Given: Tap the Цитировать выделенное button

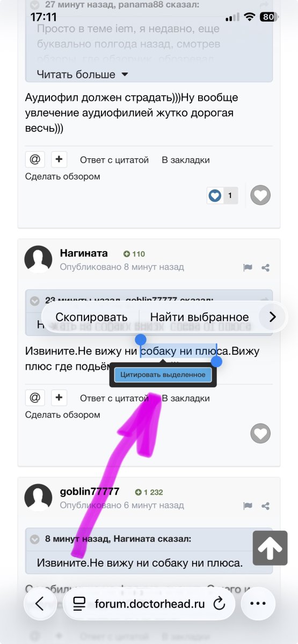Looking at the screenshot, I should pyautogui.click(x=163, y=375).
